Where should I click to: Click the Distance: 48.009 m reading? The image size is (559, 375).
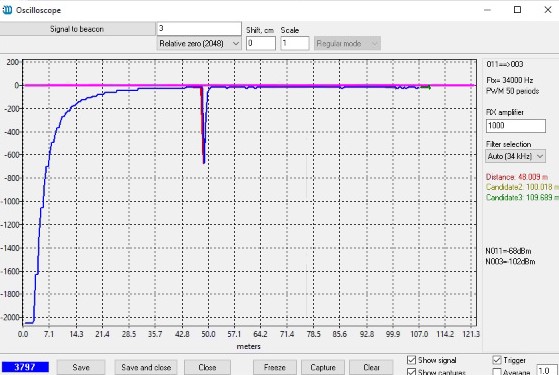[x=517, y=177]
